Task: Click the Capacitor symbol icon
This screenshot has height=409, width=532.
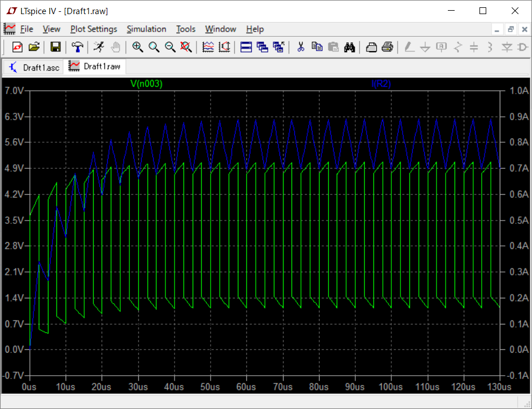Action: click(474, 47)
